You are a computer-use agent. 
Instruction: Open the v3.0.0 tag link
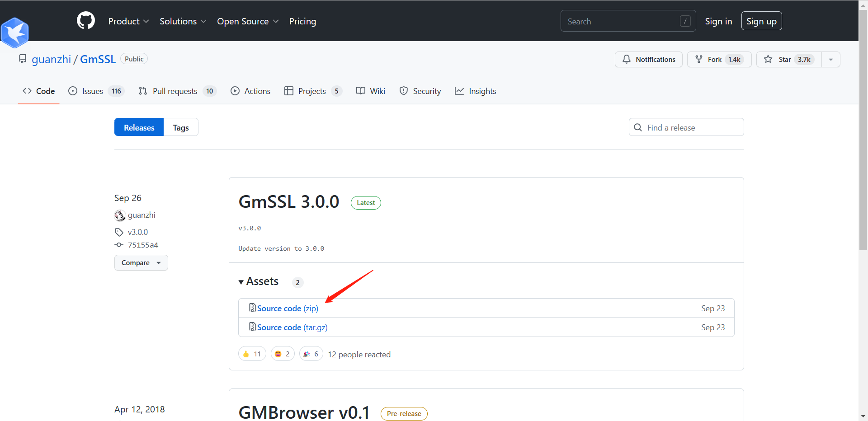point(137,232)
